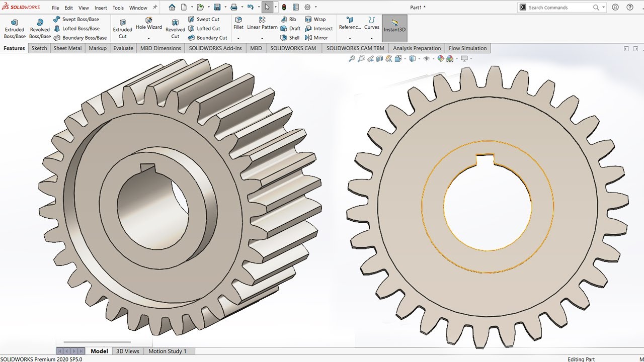The width and height of the screenshot is (644, 362).
Task: Select the Revolved Boss/Base tool
Action: point(40,29)
